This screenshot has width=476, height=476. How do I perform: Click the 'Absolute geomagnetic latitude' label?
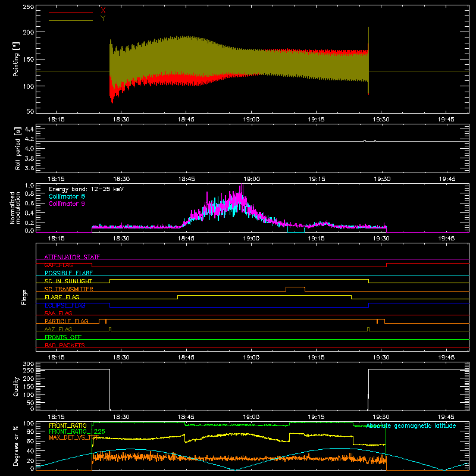[411, 426]
